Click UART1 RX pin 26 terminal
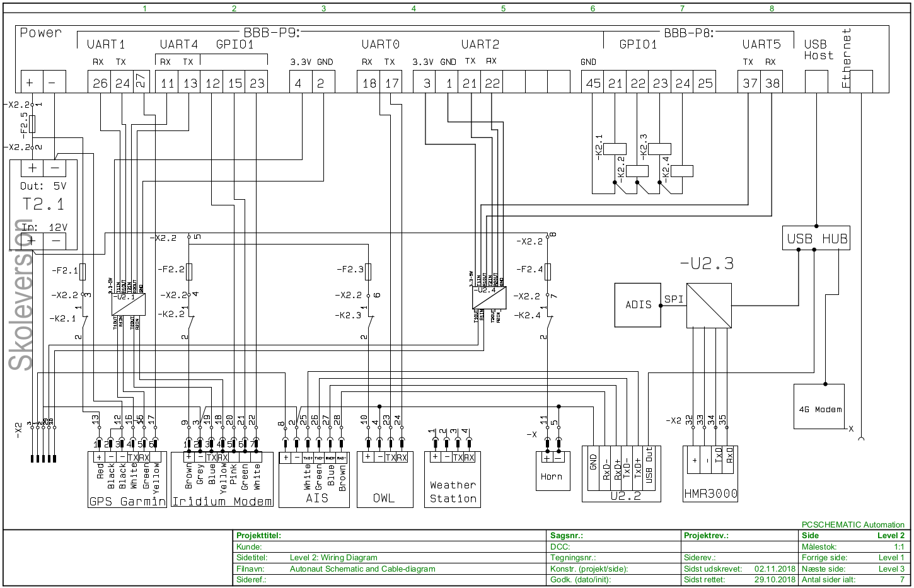Viewport: 914px width, 588px height. [100, 83]
